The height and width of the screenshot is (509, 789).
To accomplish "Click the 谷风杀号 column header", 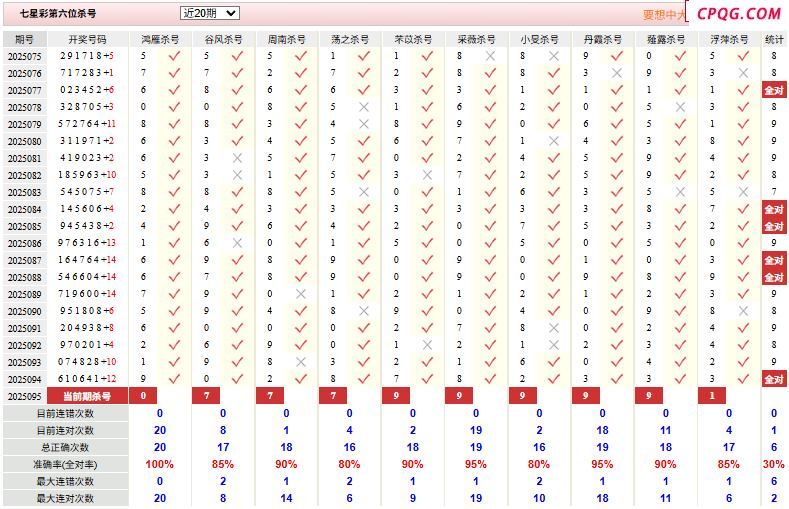I will pos(223,39).
